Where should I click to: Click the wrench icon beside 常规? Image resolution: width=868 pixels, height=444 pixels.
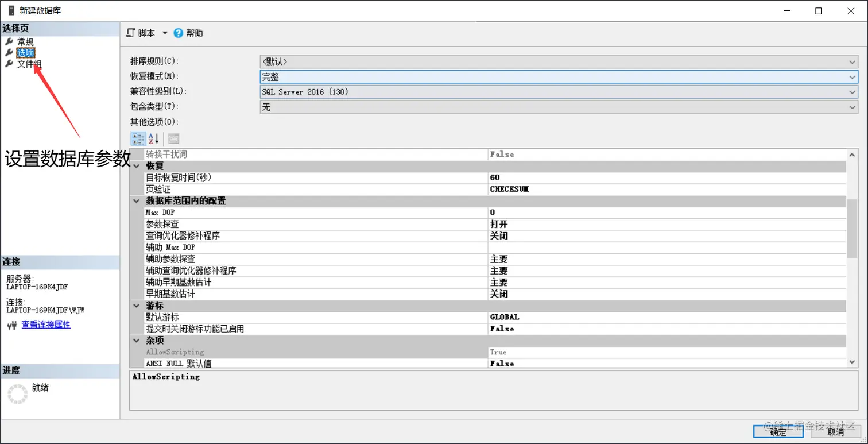9,42
